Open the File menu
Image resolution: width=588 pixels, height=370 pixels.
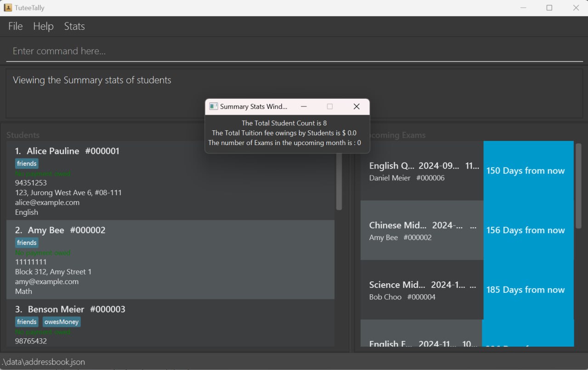tap(15, 27)
